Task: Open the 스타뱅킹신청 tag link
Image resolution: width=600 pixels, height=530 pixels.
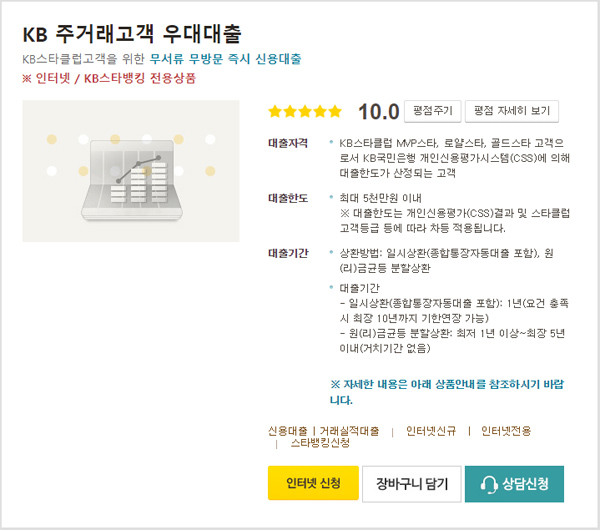Action: [x=320, y=443]
